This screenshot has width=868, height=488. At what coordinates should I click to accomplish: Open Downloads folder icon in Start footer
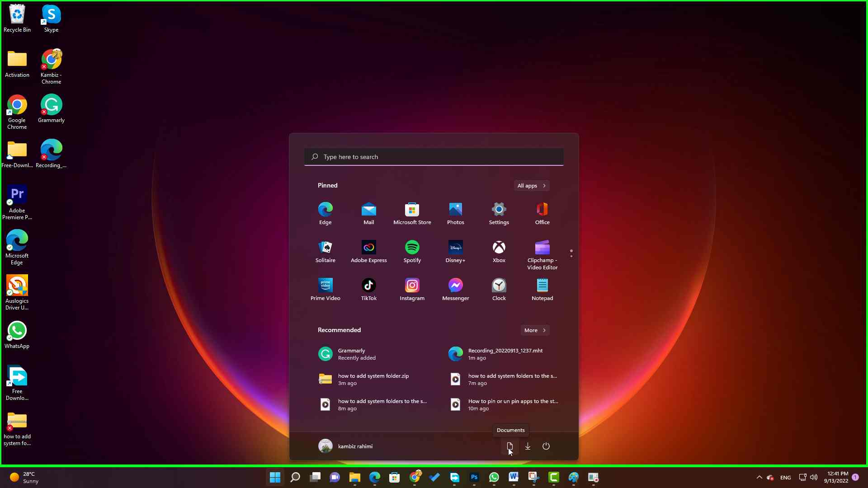(528, 446)
